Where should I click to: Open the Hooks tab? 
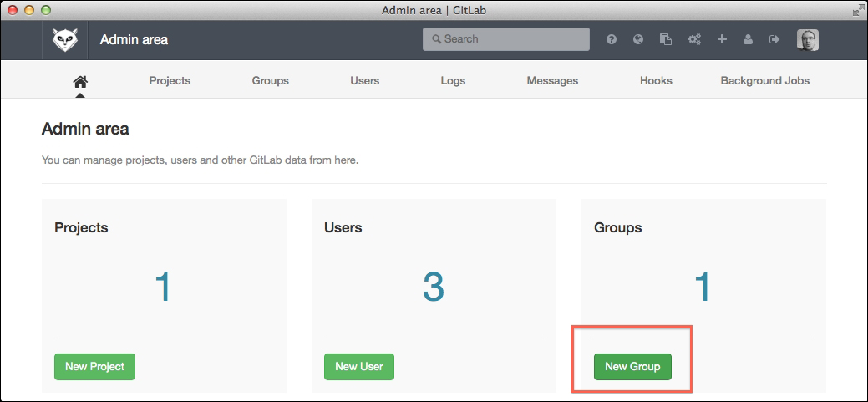pos(656,81)
